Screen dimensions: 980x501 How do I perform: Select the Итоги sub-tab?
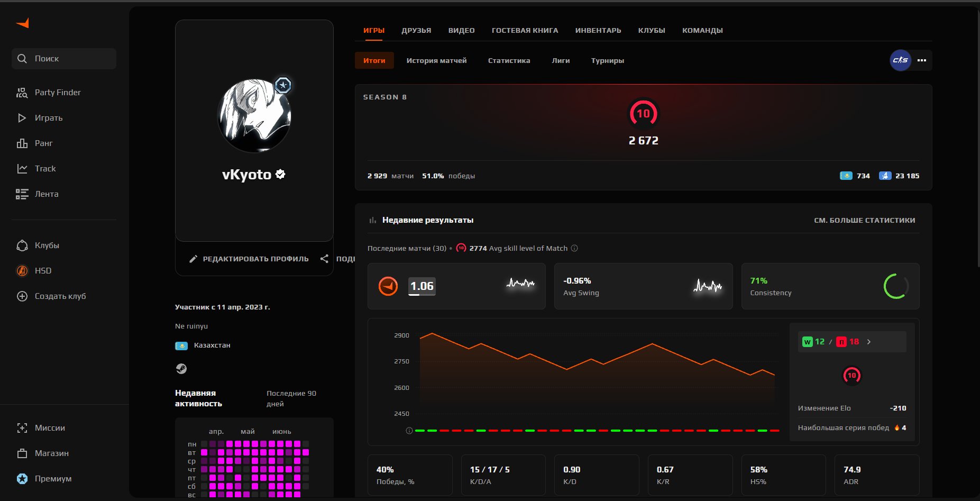point(374,60)
